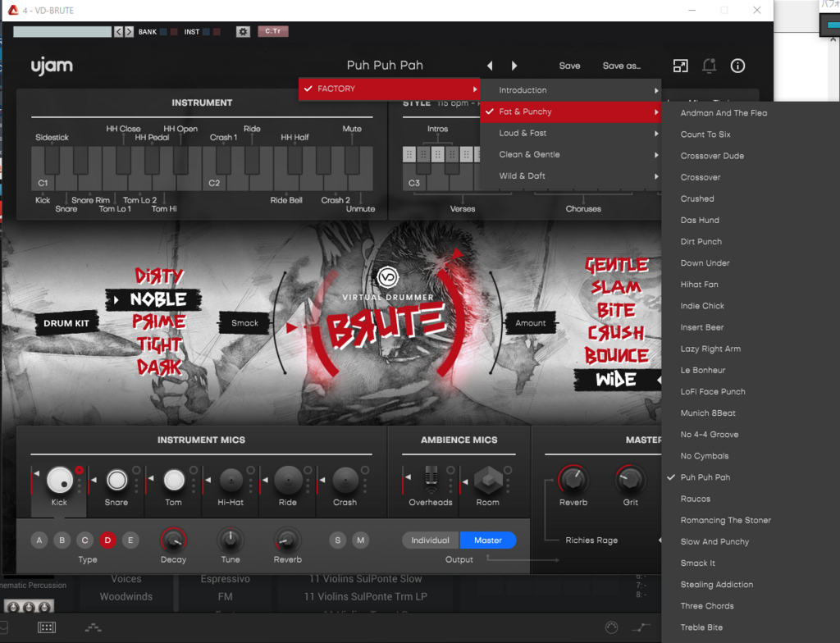Adjust the Decay knob
The width and height of the screenshot is (840, 643).
173,540
